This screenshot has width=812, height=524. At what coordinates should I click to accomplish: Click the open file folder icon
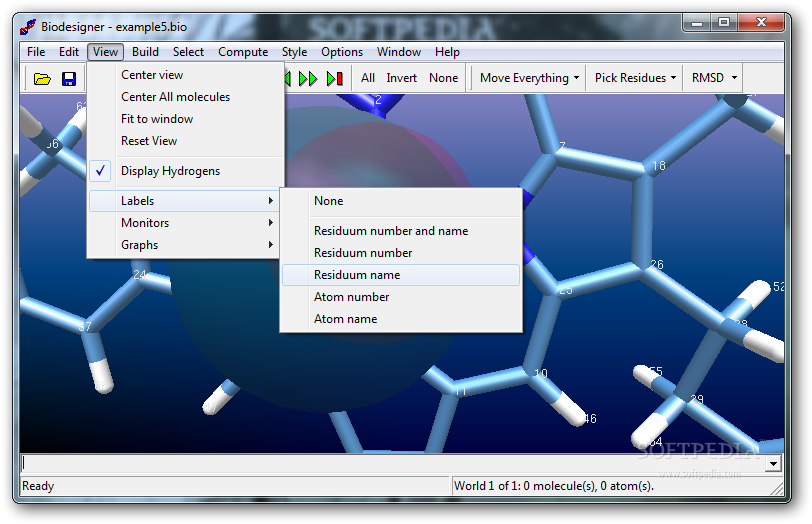(42, 79)
